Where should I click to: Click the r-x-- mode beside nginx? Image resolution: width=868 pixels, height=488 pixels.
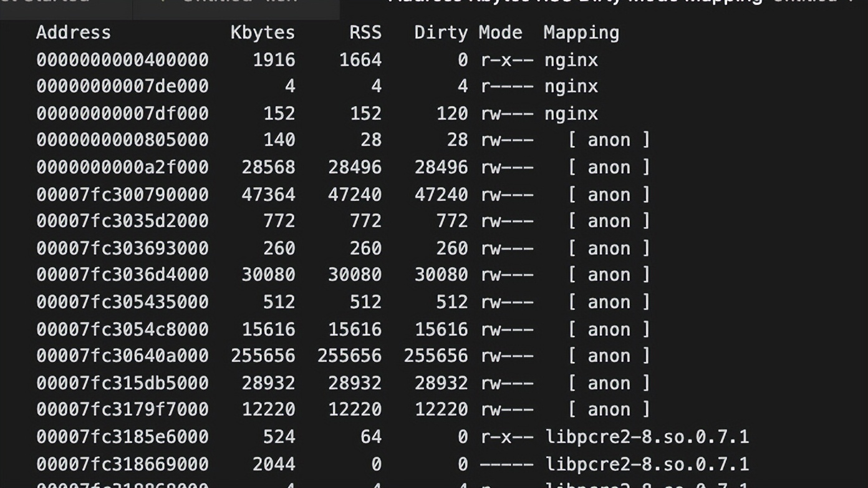[507, 60]
